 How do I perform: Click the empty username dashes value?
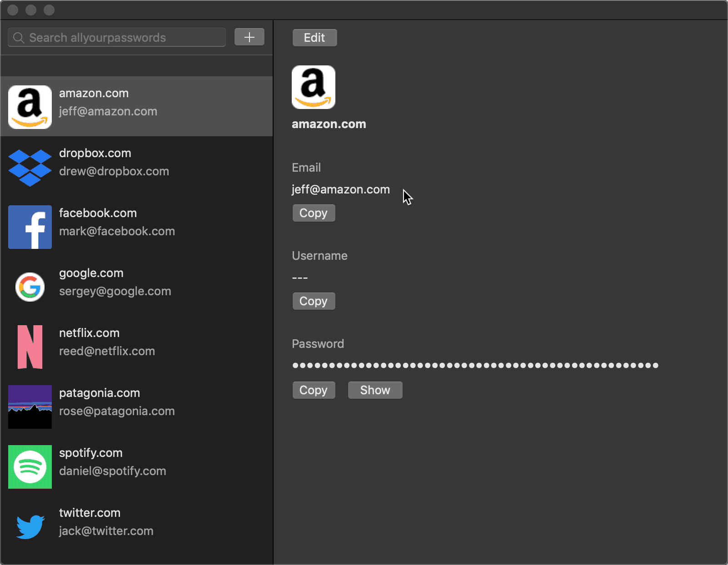[x=300, y=278]
